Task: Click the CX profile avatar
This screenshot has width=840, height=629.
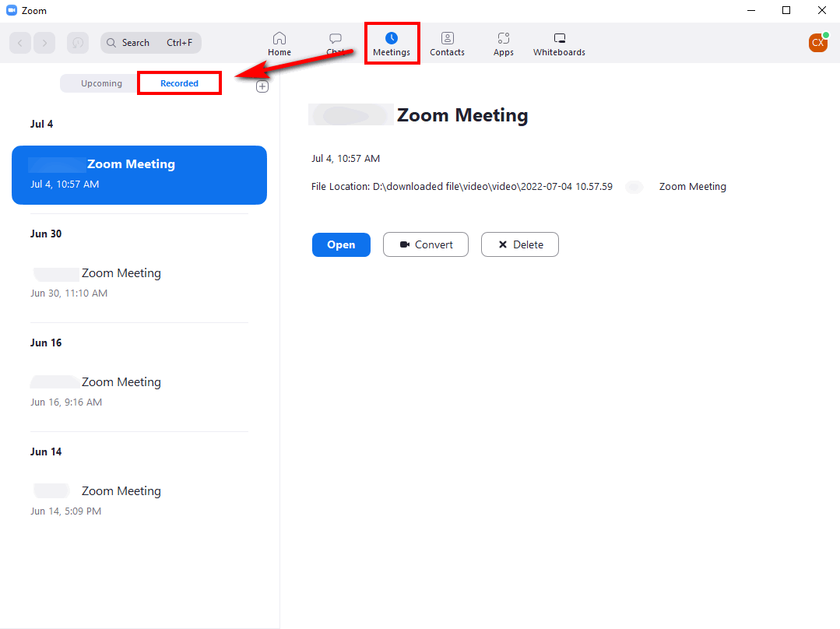Action: (x=818, y=42)
